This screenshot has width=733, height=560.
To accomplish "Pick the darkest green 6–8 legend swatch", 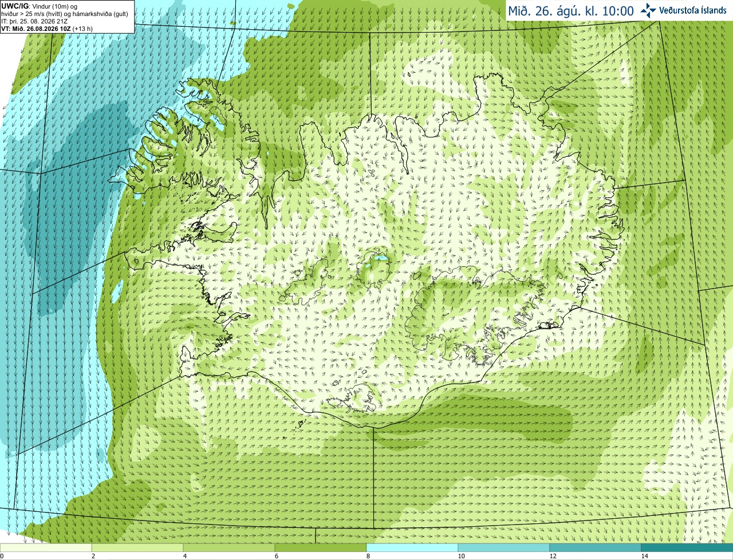I will click(x=321, y=547).
